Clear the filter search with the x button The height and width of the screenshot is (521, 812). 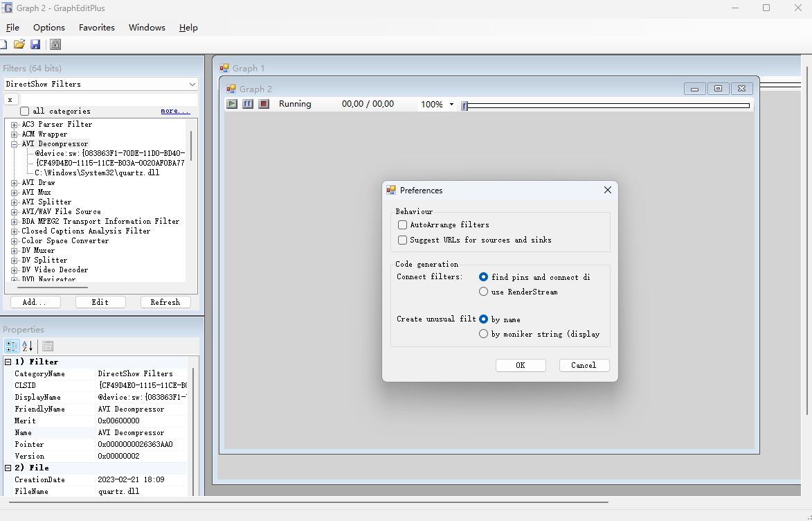[10, 100]
